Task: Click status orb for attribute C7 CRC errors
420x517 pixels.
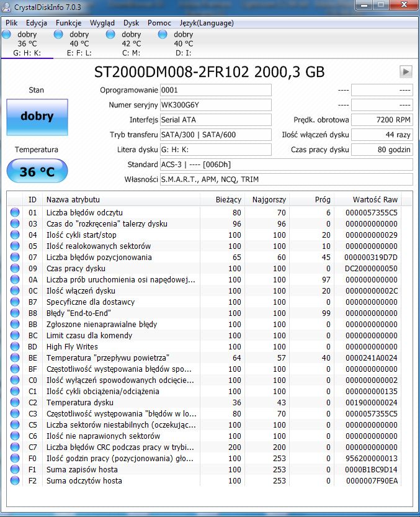Action: [15, 447]
